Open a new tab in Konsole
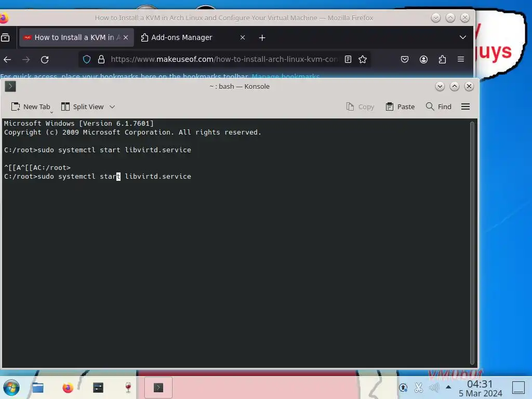The height and width of the screenshot is (399, 532). point(31,107)
